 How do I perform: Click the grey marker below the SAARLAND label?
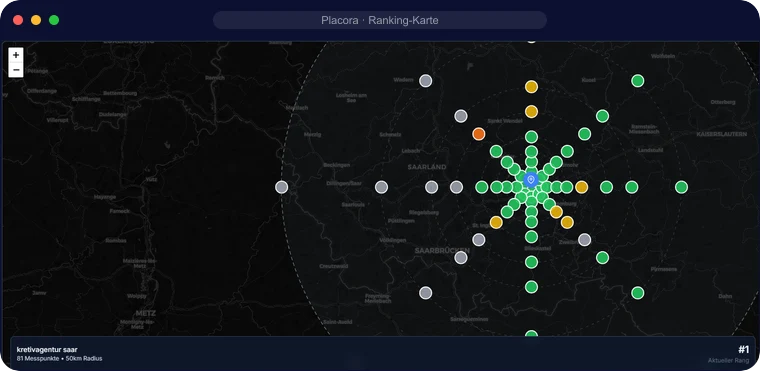pos(431,187)
